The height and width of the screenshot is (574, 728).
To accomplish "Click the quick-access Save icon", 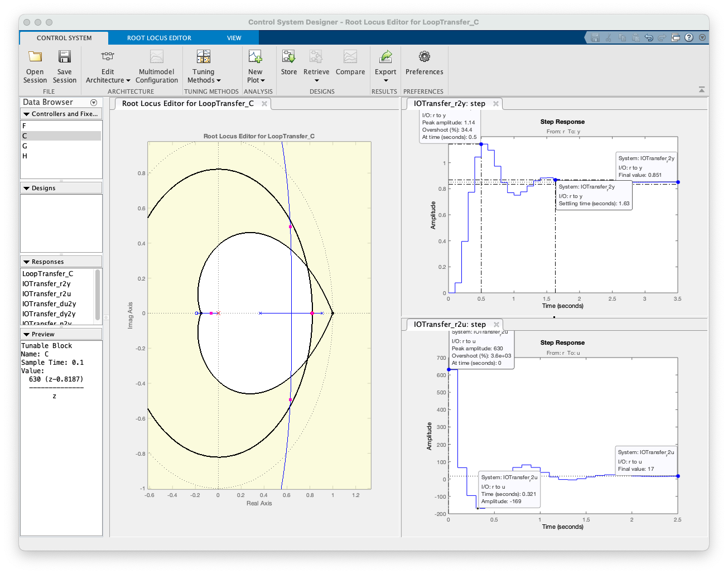I will tap(595, 38).
